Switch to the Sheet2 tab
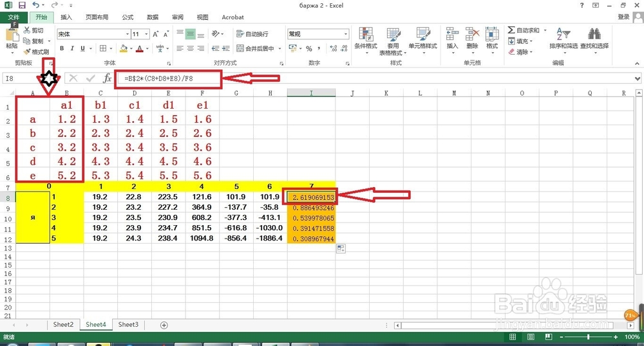Image resolution: width=644 pixels, height=346 pixels. 63,324
